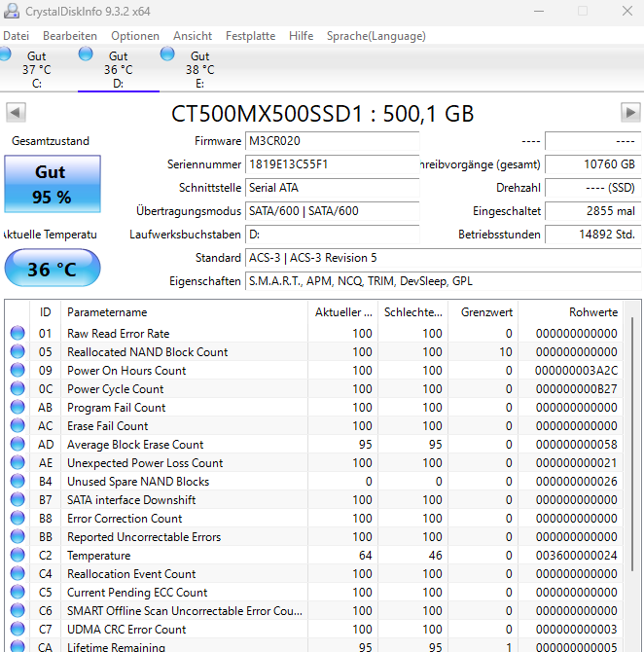Open the Ansicht menu

click(193, 36)
